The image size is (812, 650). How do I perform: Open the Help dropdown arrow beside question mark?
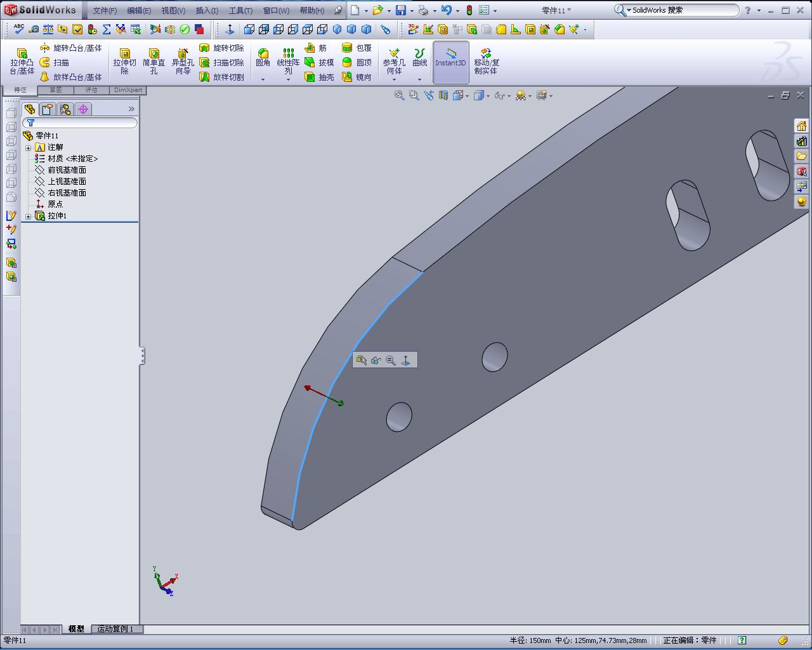pyautogui.click(x=759, y=11)
